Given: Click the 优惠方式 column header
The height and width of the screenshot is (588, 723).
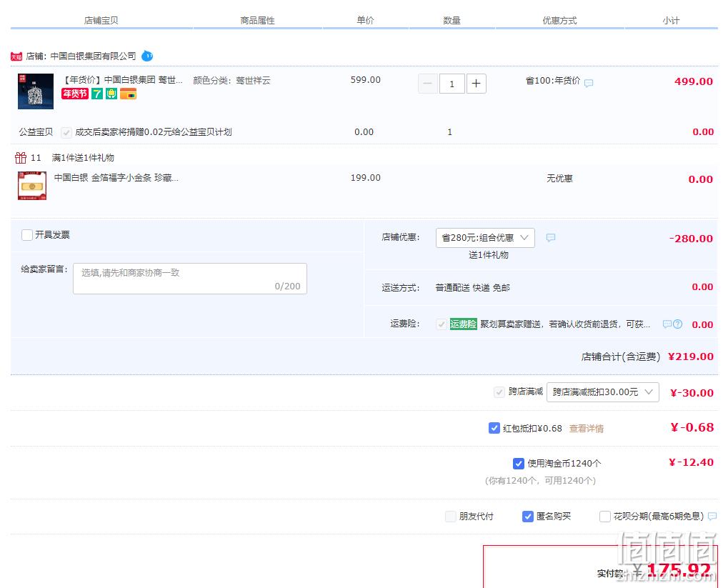Looking at the screenshot, I should click(x=560, y=20).
